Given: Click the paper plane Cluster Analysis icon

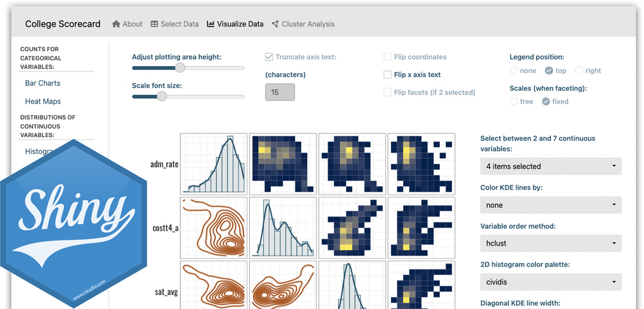Looking at the screenshot, I should [x=275, y=24].
